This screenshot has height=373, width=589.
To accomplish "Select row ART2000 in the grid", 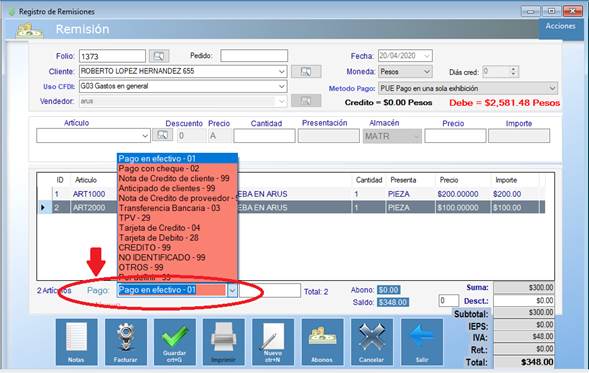I will coord(291,208).
